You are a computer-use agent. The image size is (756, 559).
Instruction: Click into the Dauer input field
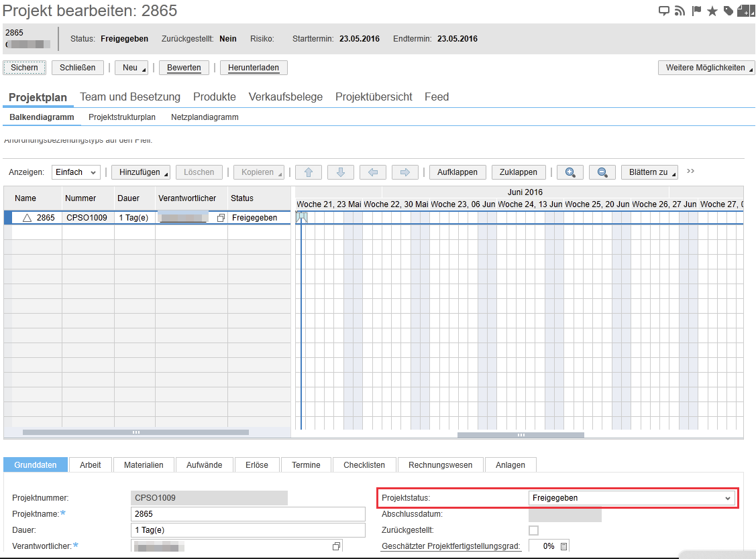tap(248, 531)
